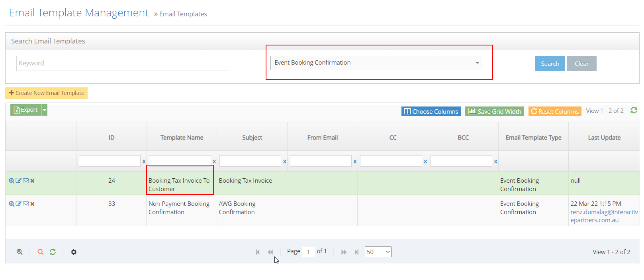Open the Event Booking Confirmation type dropdown
This screenshot has width=644, height=280.
(x=376, y=63)
